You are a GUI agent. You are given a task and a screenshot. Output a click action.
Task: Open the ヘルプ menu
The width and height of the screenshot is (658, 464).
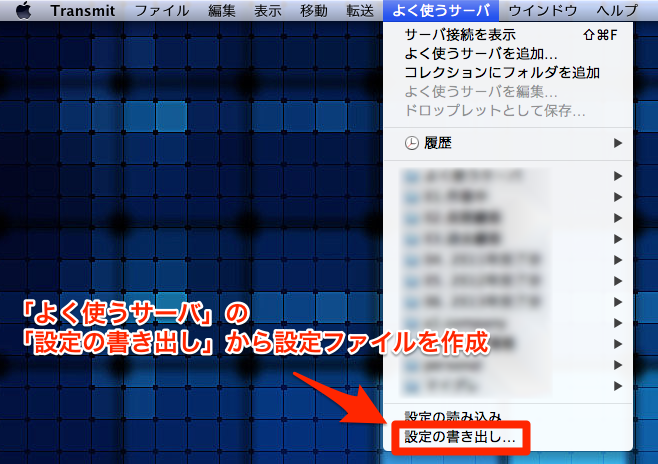point(615,10)
